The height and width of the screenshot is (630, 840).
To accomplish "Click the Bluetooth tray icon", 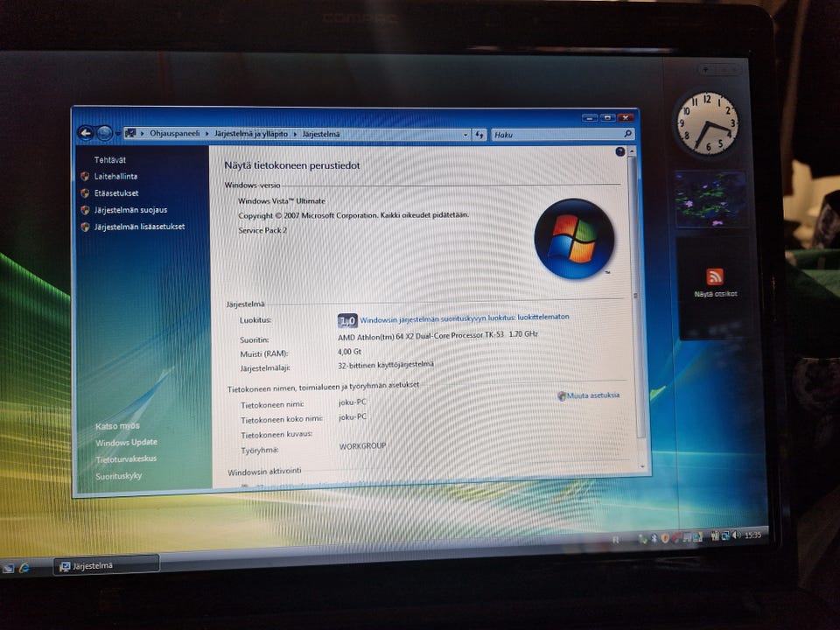I will 654,538.
